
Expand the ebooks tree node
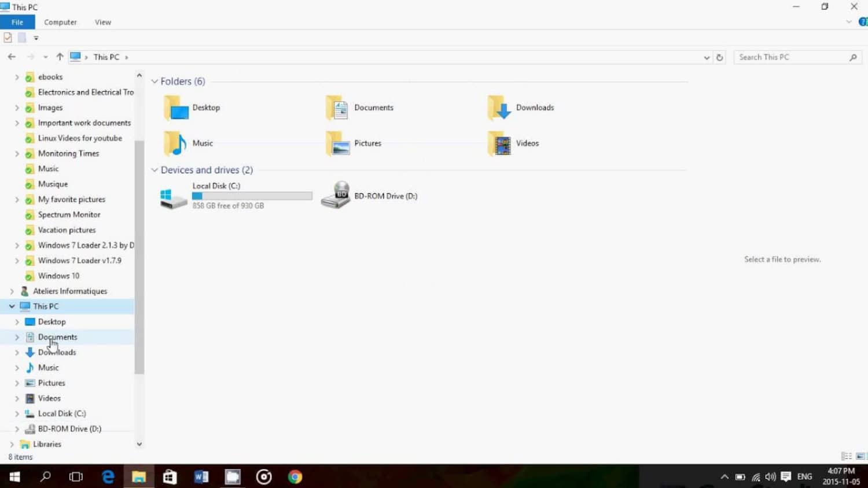point(17,77)
